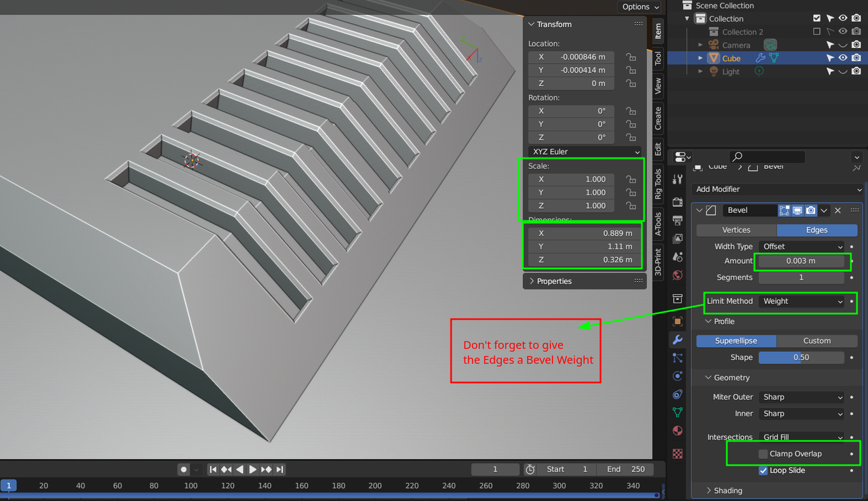This screenshot has height=501, width=868.
Task: Click the Shape slider in Profile
Action: (801, 357)
